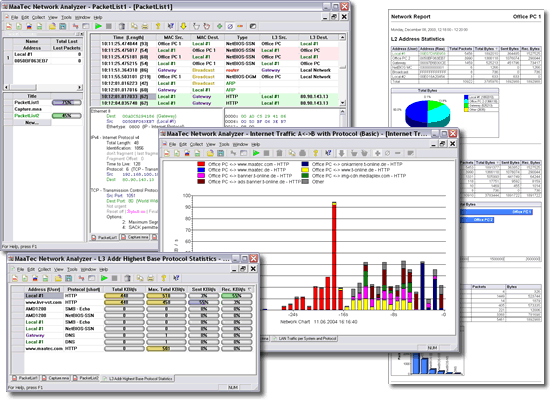Click trash icon in L3 Addr Statistics window
550x400 pixels.
click(128, 278)
